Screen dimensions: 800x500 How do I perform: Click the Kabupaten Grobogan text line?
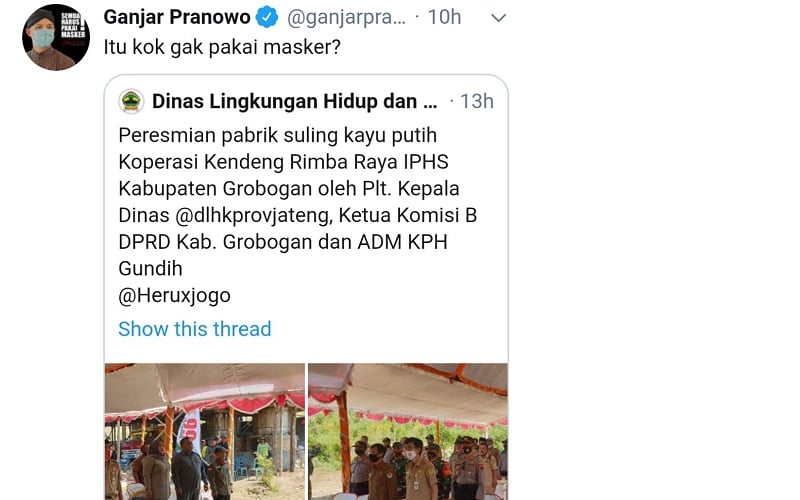[289, 189]
